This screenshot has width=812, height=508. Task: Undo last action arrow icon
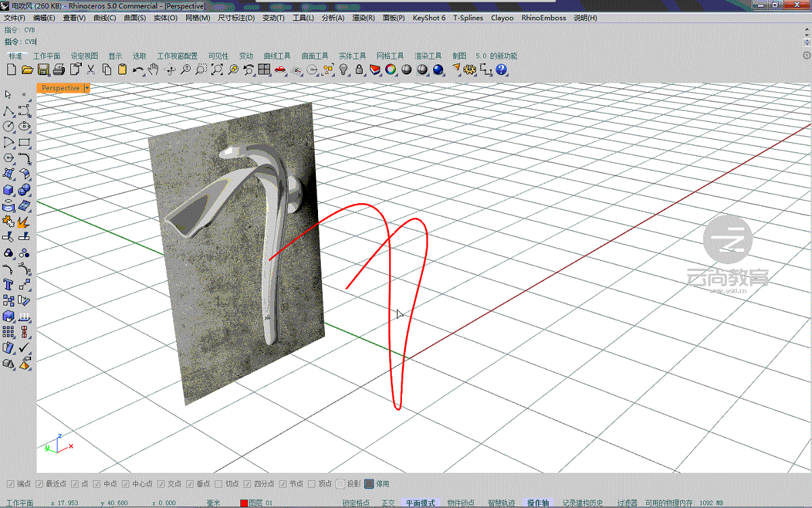click(x=138, y=69)
